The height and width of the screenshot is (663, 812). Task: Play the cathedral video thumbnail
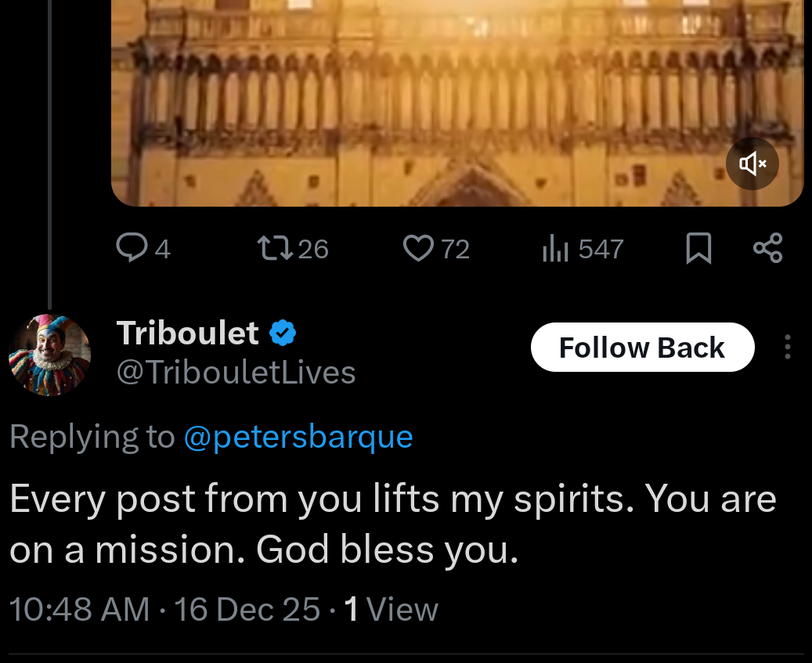[x=457, y=102]
